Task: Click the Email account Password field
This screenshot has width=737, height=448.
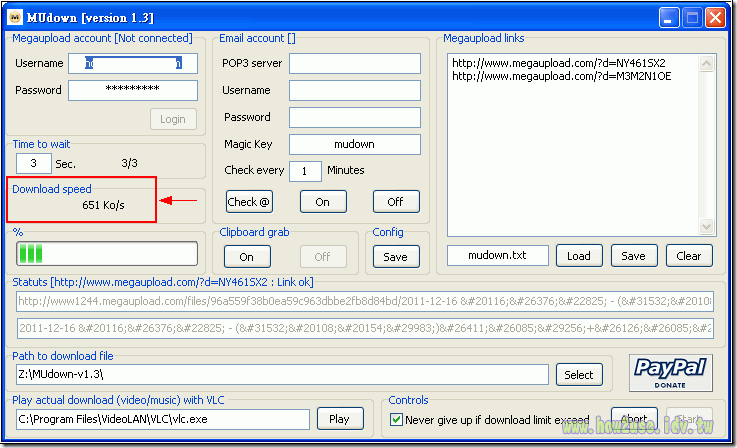Action: pyautogui.click(x=355, y=117)
